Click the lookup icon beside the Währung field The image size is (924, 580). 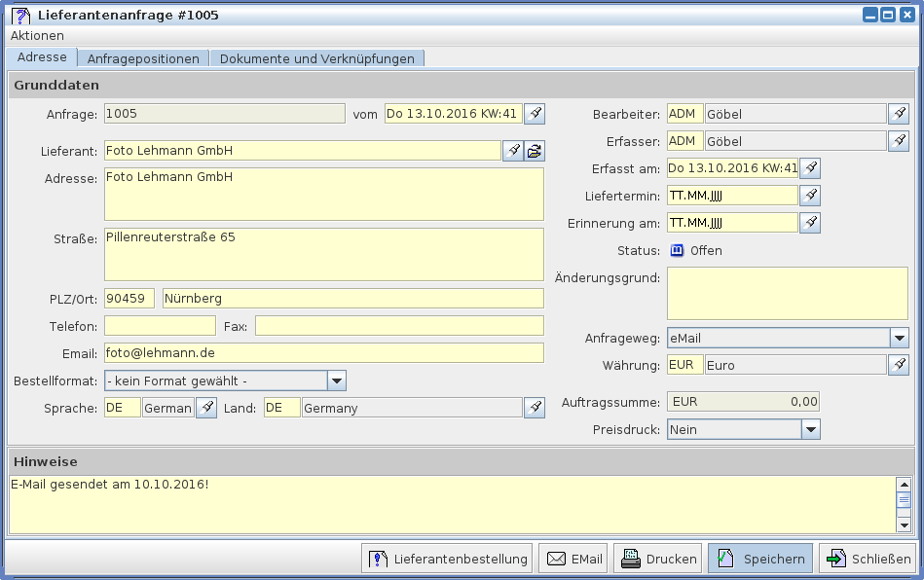pos(899,365)
